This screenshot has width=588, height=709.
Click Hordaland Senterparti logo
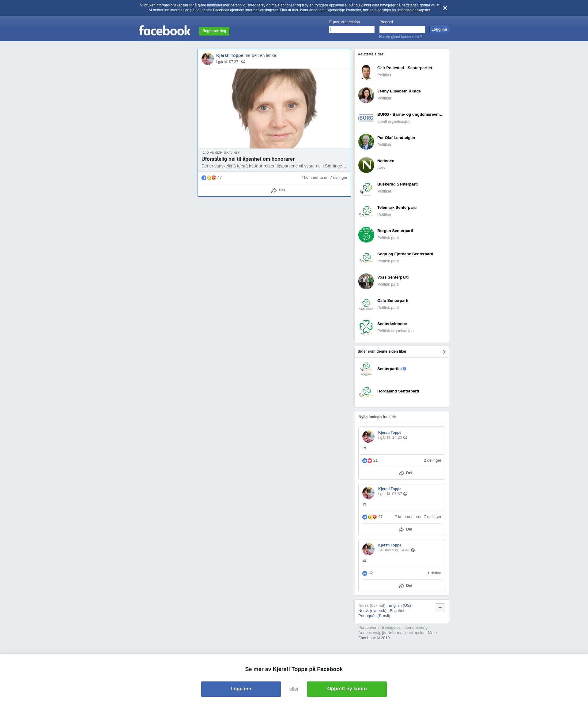(366, 392)
